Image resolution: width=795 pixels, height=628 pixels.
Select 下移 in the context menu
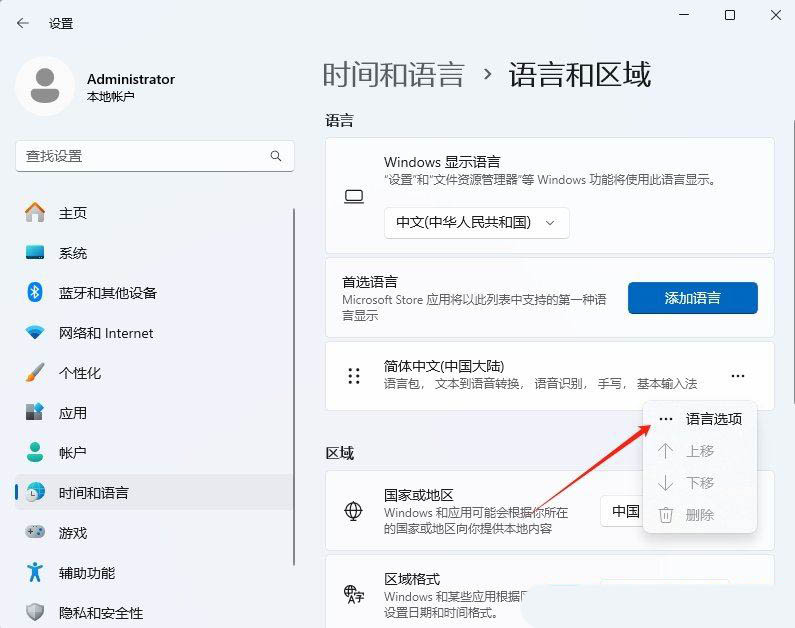[x=700, y=483]
